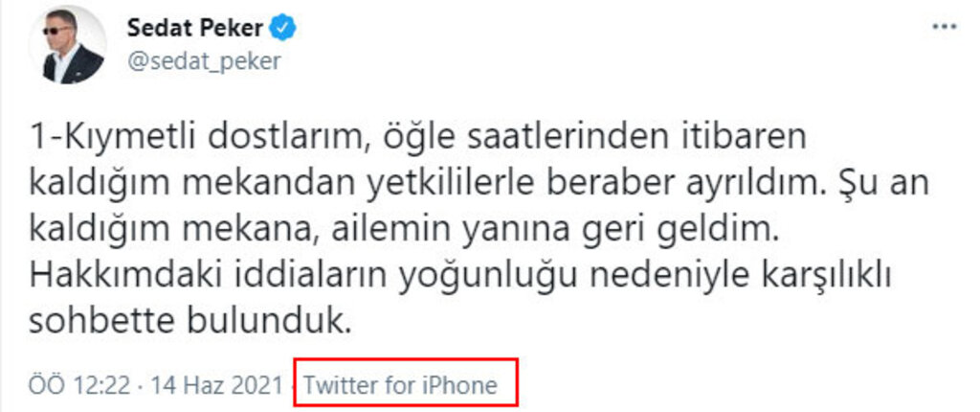
Task: Open the @sedat_peker handle link
Action: [x=204, y=61]
